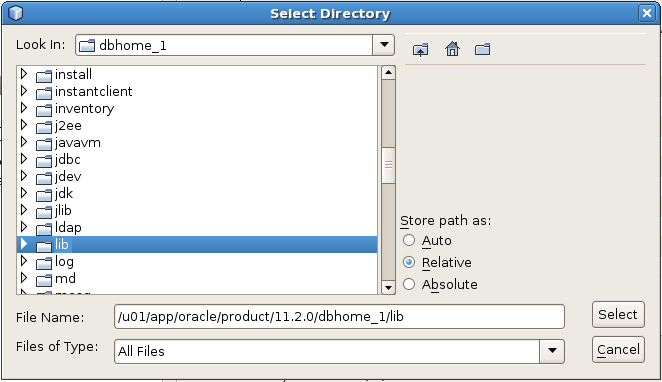Expand the install folder
The height and width of the screenshot is (382, 662).
[24, 74]
